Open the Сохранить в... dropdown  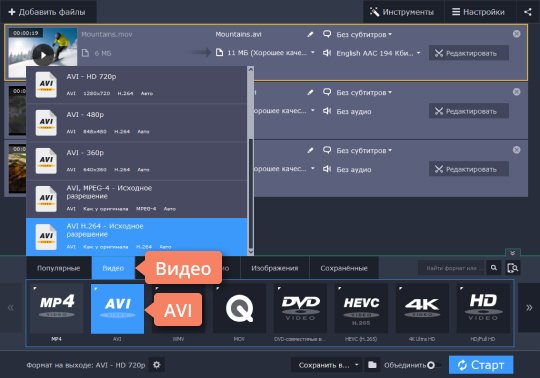coord(326,365)
